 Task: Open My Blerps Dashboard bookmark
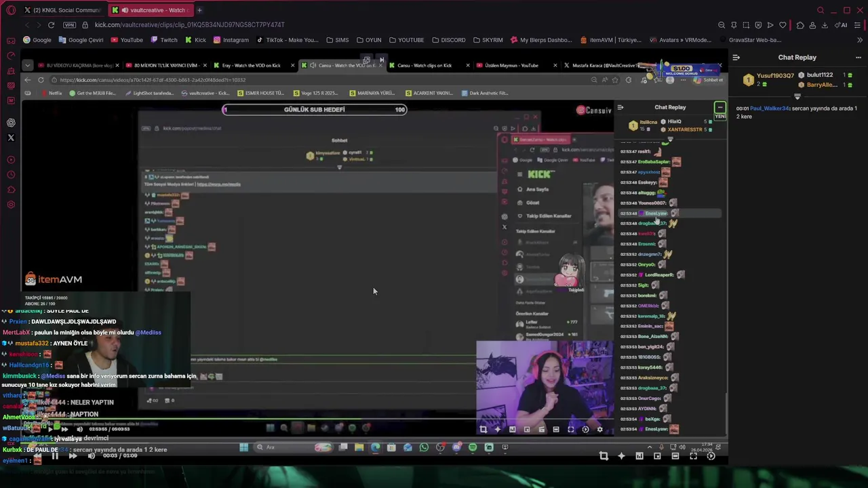tap(541, 40)
